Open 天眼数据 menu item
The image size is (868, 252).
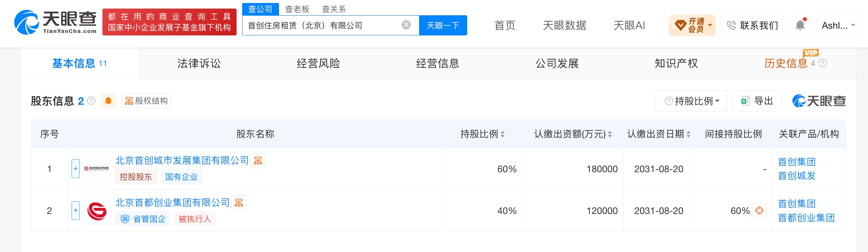(x=564, y=25)
